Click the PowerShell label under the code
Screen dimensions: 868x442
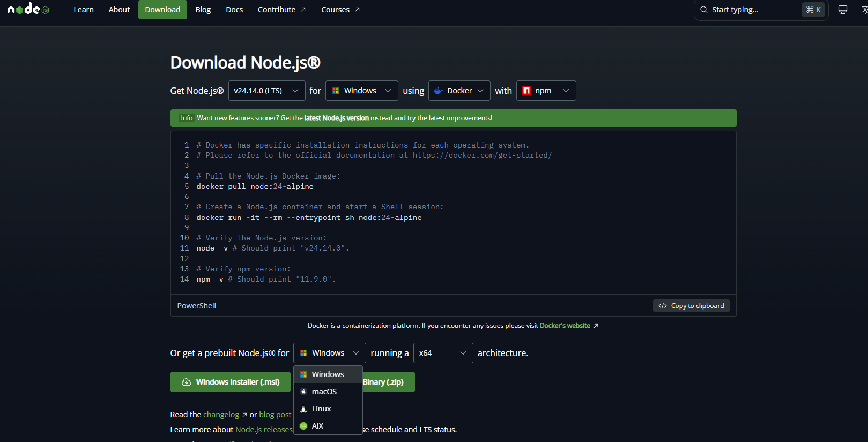[197, 306]
